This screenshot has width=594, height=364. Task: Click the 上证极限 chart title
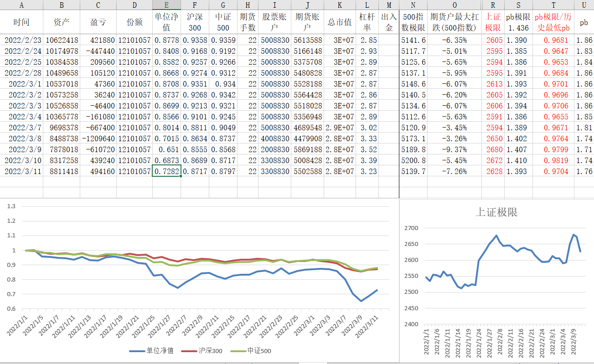[x=496, y=212]
